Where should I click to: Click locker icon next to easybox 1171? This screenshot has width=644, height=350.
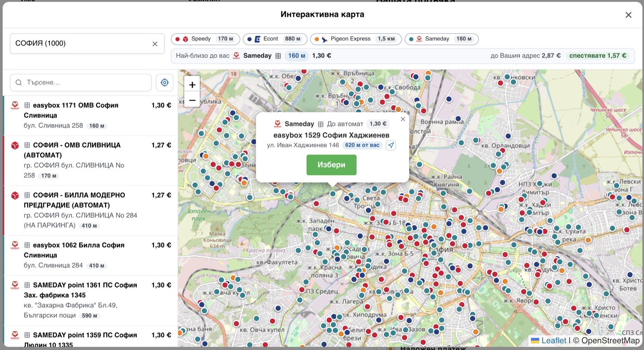tap(27, 105)
